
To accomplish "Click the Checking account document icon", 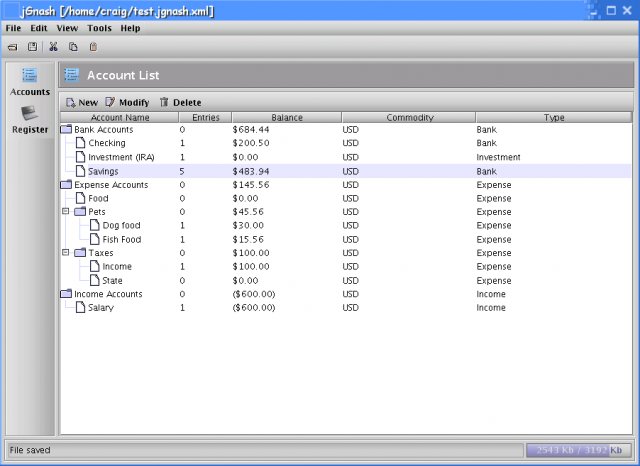I will pyautogui.click(x=81, y=143).
